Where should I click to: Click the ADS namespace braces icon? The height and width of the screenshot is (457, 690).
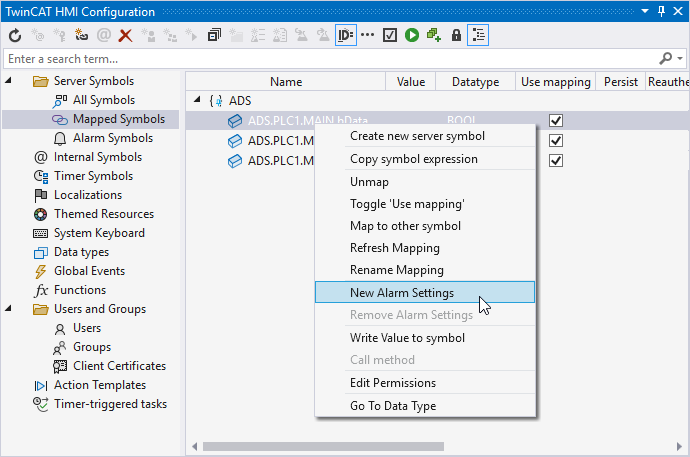[x=217, y=101]
